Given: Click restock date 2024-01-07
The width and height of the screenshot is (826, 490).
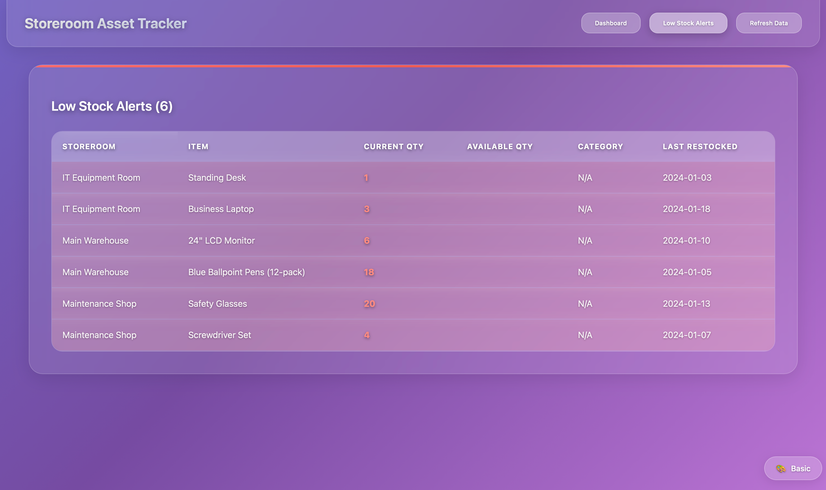Looking at the screenshot, I should (686, 335).
